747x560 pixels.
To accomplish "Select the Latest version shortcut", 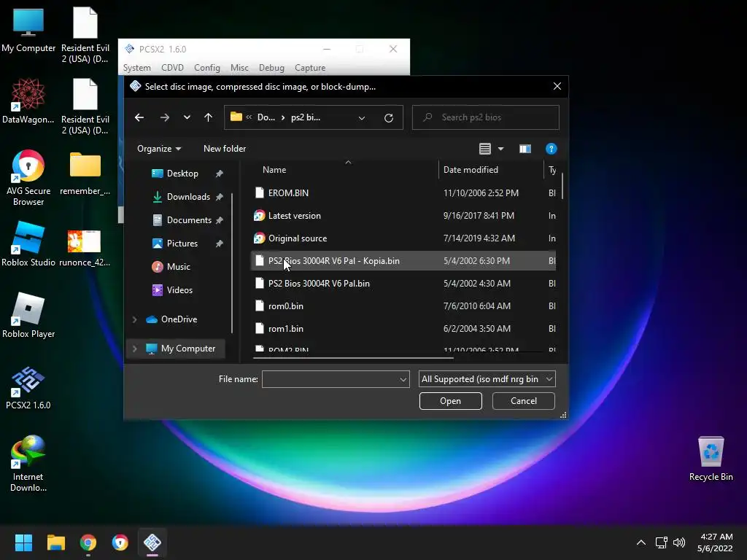I will pyautogui.click(x=403, y=216).
